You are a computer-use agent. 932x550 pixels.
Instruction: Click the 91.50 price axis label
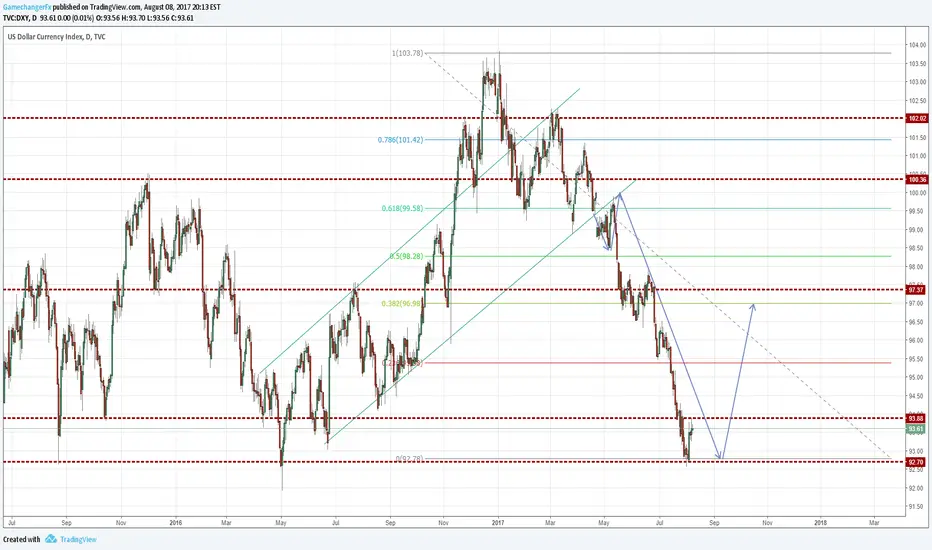(915, 507)
